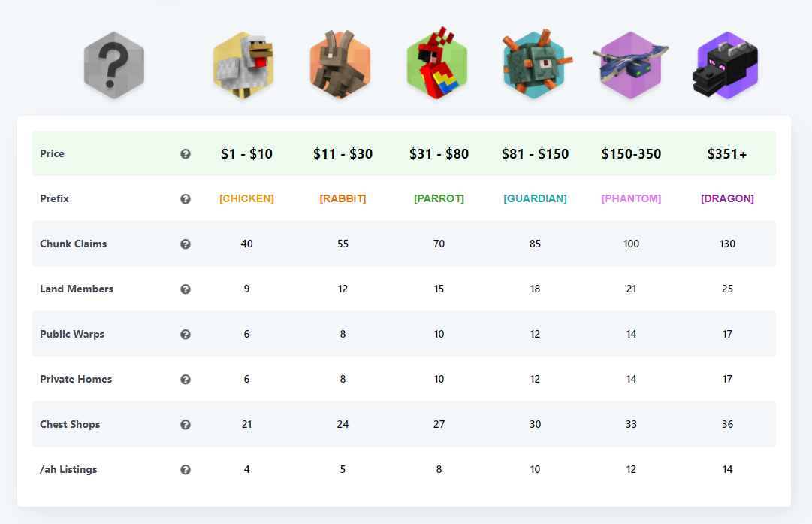Show help for Land Members
This screenshot has width=812, height=524.
(186, 289)
